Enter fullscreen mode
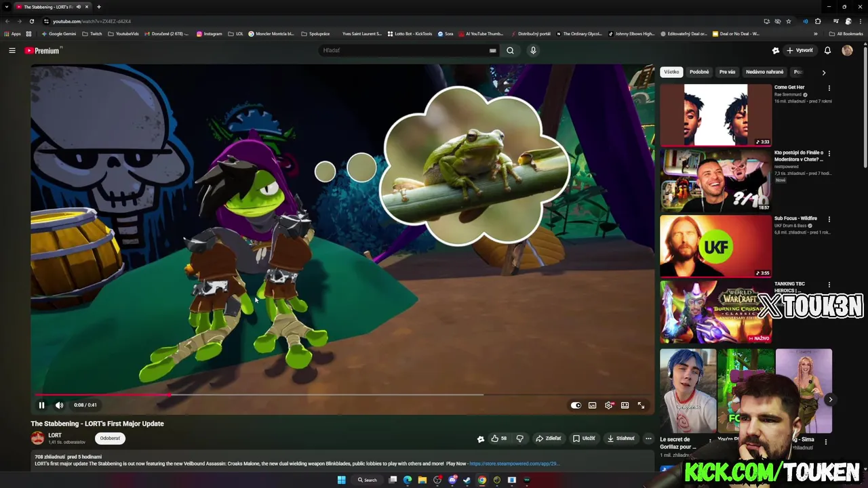This screenshot has width=868, height=488. tap(641, 405)
